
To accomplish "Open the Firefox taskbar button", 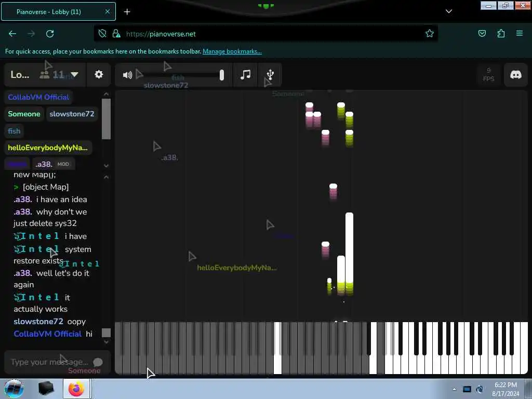I will click(x=76, y=389).
